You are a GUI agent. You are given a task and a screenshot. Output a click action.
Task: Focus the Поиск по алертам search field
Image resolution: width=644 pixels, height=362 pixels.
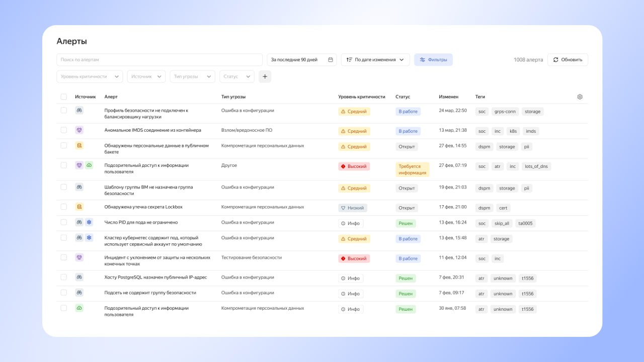click(x=159, y=60)
